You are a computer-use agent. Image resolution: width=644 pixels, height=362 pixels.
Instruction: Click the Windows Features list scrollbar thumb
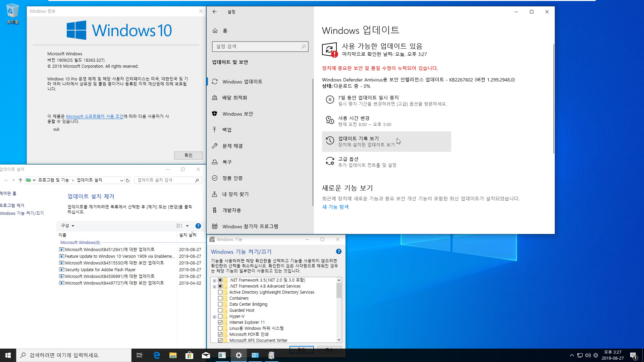tap(339, 290)
